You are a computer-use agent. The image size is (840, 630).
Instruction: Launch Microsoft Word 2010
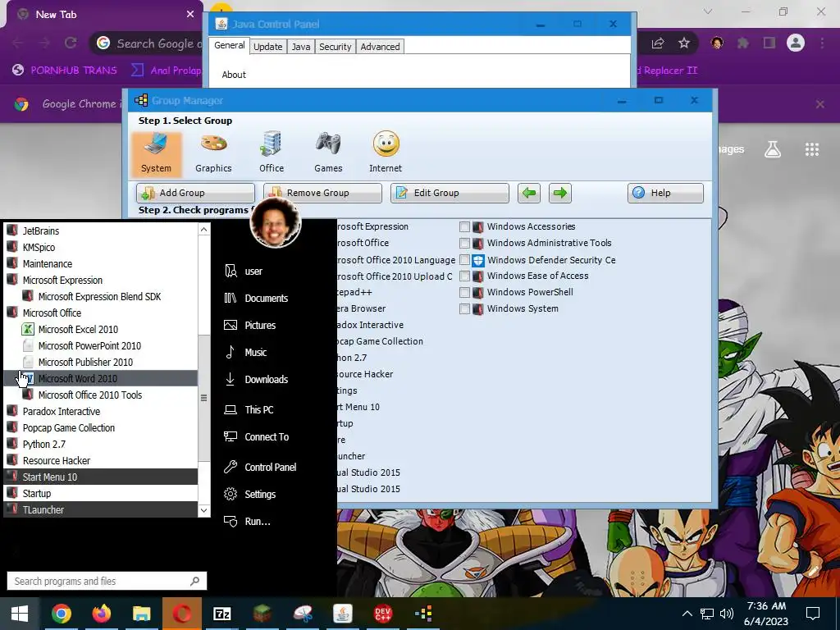click(101, 379)
